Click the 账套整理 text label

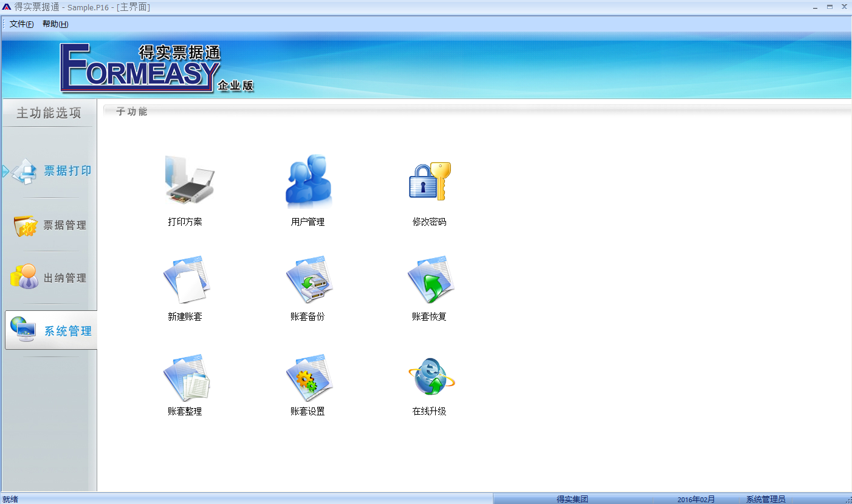(185, 412)
